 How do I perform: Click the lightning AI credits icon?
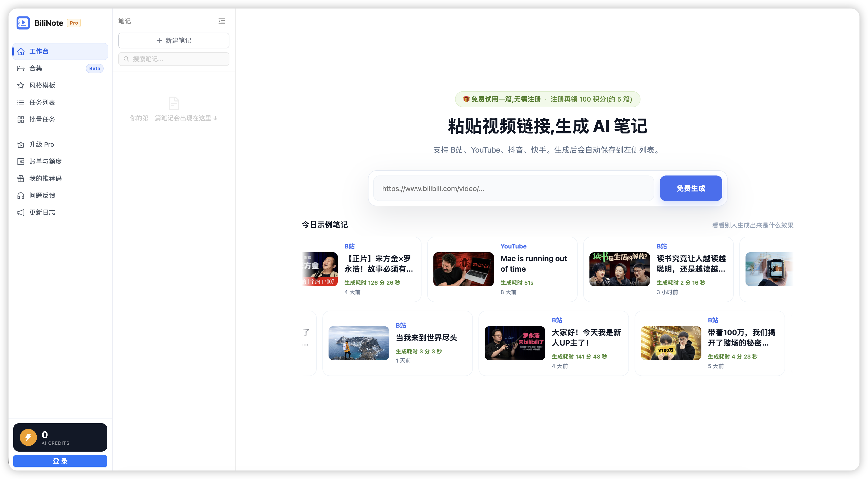(28, 437)
